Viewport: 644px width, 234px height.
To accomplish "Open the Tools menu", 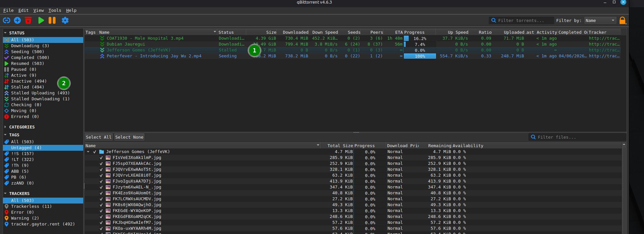I will point(55,10).
